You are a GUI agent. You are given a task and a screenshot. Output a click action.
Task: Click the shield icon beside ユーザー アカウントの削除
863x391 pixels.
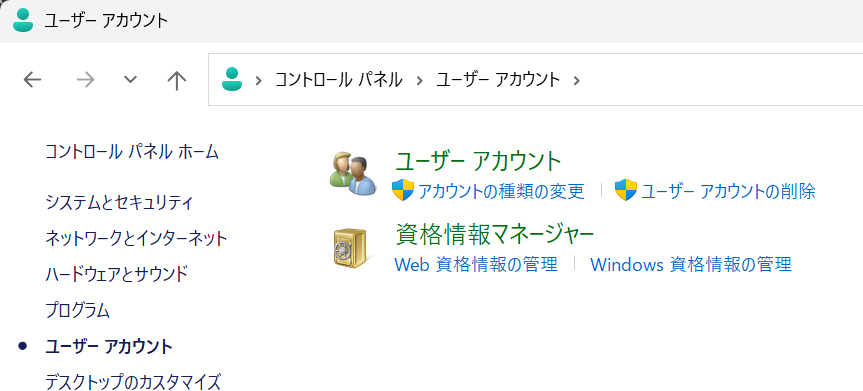(x=626, y=190)
